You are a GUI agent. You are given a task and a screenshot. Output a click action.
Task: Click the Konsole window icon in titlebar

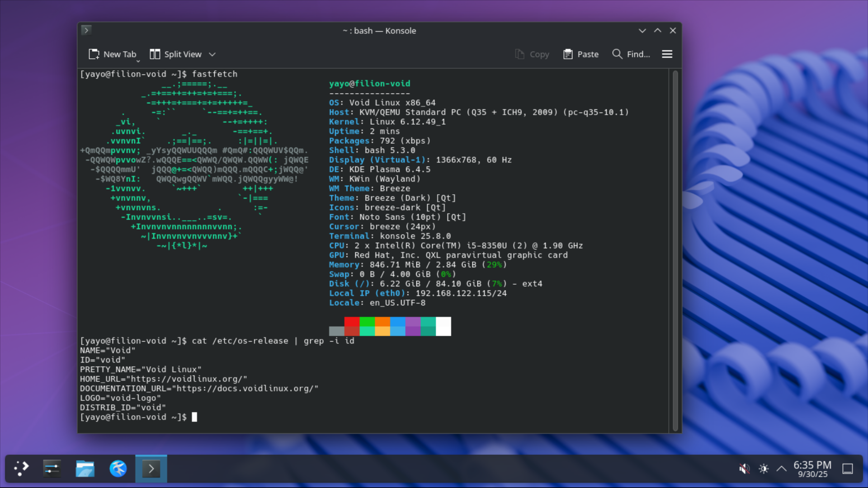tap(86, 30)
